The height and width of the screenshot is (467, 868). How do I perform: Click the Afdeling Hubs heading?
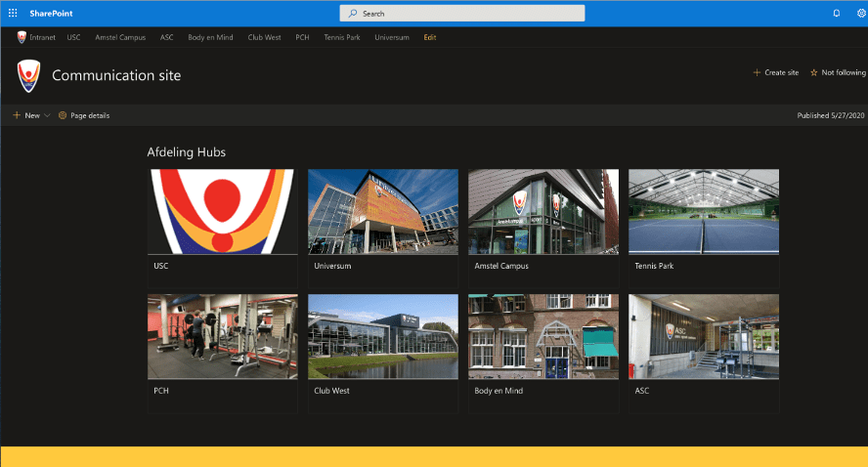(187, 152)
